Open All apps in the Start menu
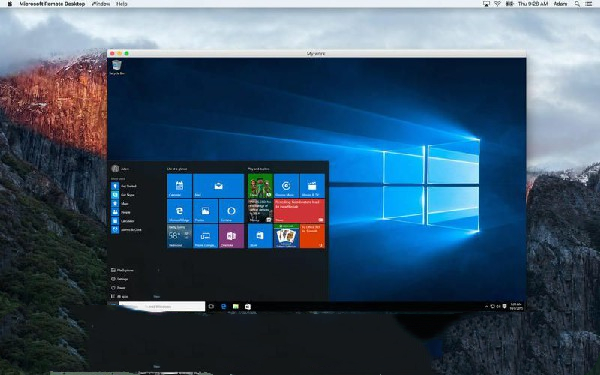 [120, 297]
